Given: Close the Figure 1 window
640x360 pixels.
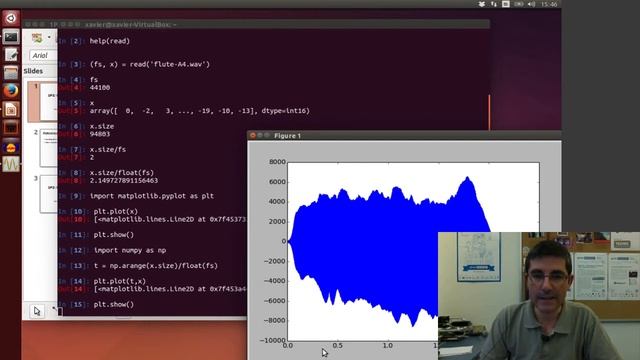Looking at the screenshot, I should pos(253,135).
